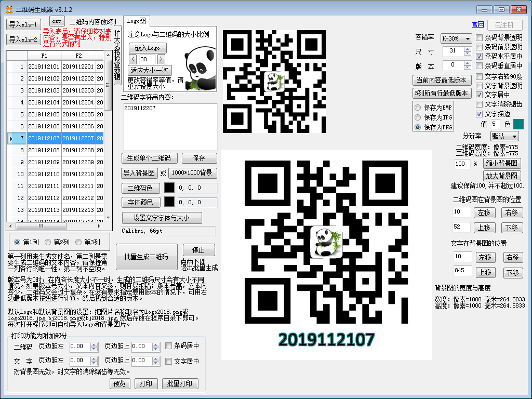This screenshot has width=532, height=399.
Task: Click the panda Logo preview image
Action: click(199, 69)
